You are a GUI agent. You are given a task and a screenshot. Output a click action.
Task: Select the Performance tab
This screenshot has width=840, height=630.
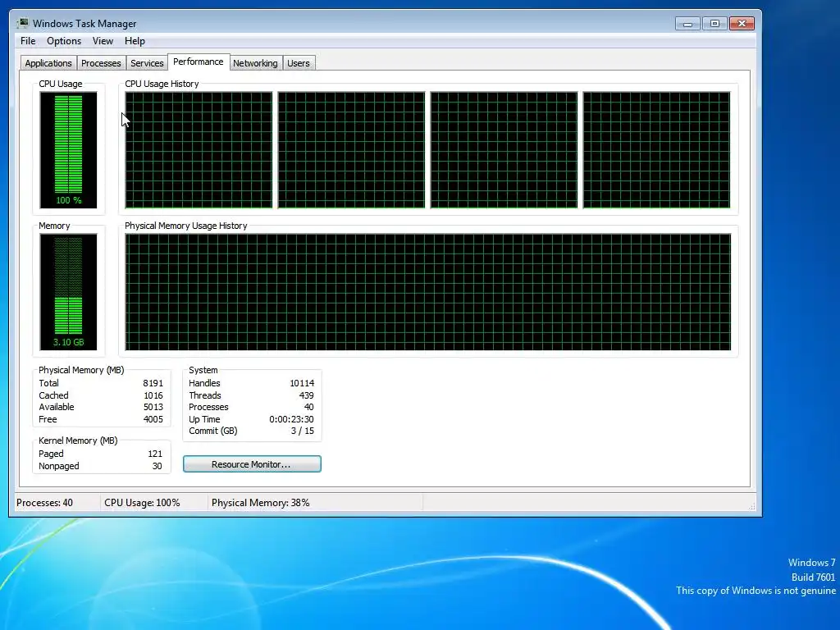tap(199, 62)
